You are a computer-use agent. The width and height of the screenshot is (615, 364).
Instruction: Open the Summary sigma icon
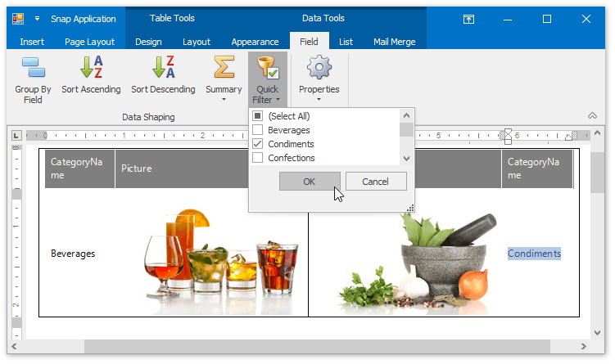[224, 67]
